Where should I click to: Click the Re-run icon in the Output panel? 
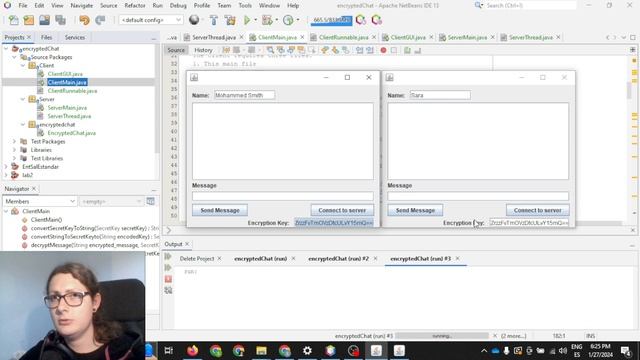point(168,256)
